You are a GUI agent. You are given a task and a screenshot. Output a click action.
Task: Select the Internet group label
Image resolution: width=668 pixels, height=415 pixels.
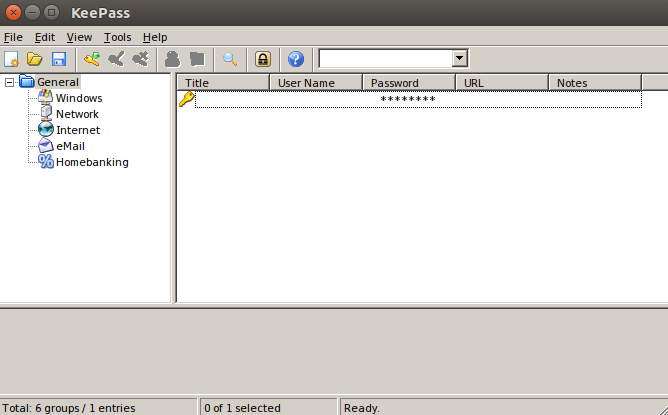point(78,130)
